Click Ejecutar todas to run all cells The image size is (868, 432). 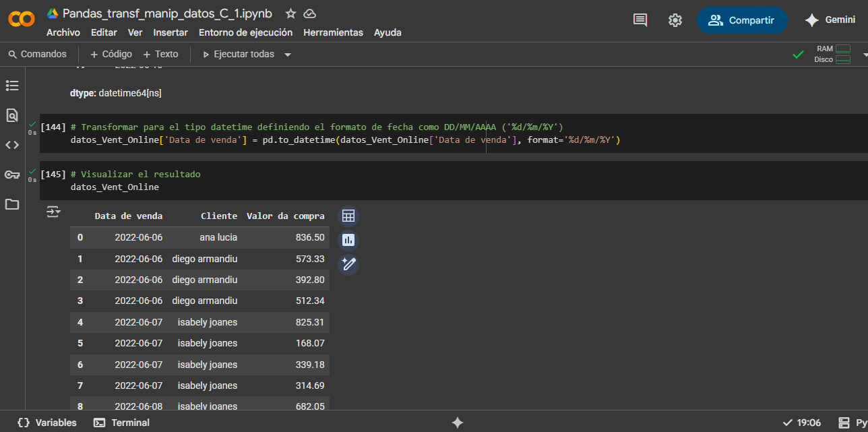[x=239, y=54]
